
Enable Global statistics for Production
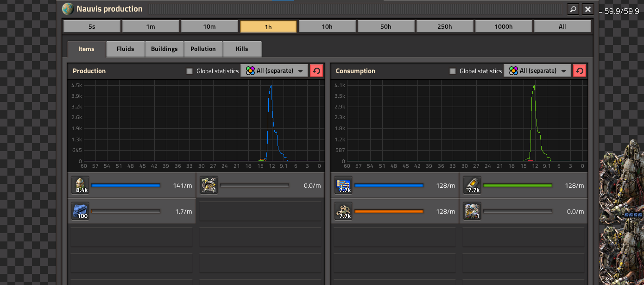click(x=189, y=71)
